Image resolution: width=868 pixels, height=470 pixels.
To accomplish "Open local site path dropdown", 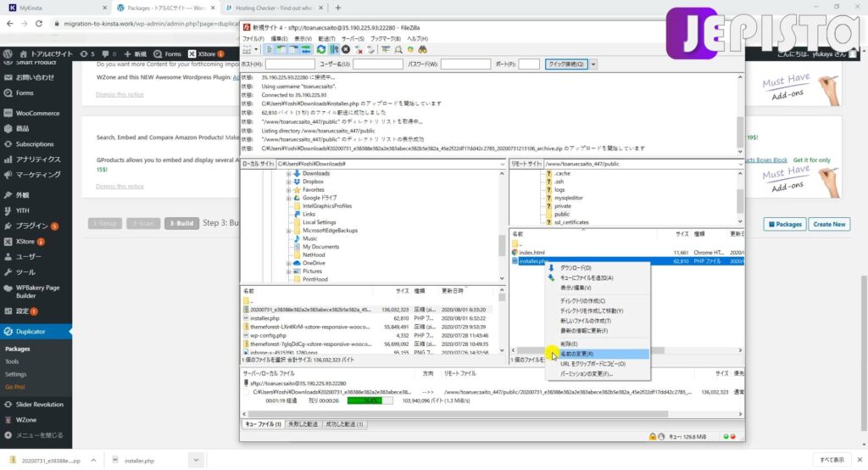I will pos(502,164).
